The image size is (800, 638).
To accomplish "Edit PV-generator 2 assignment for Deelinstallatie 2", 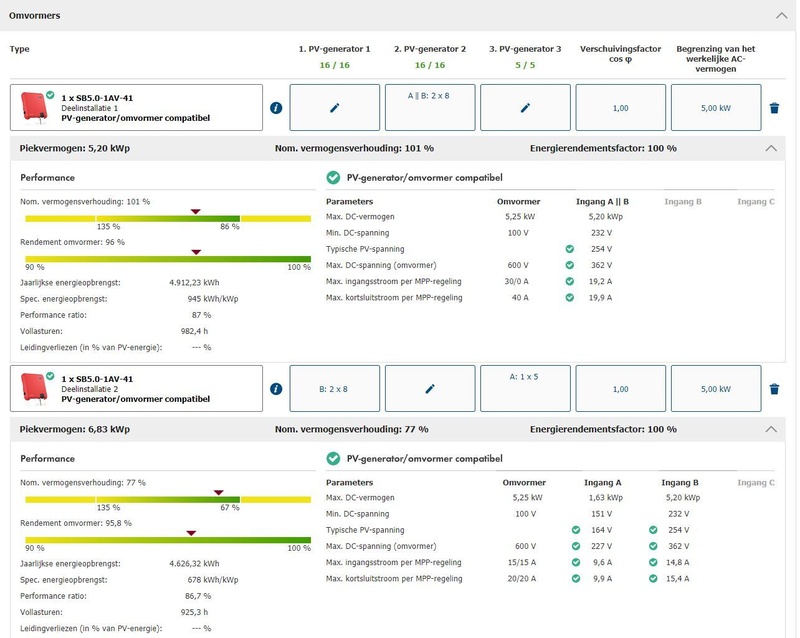I will coord(430,389).
